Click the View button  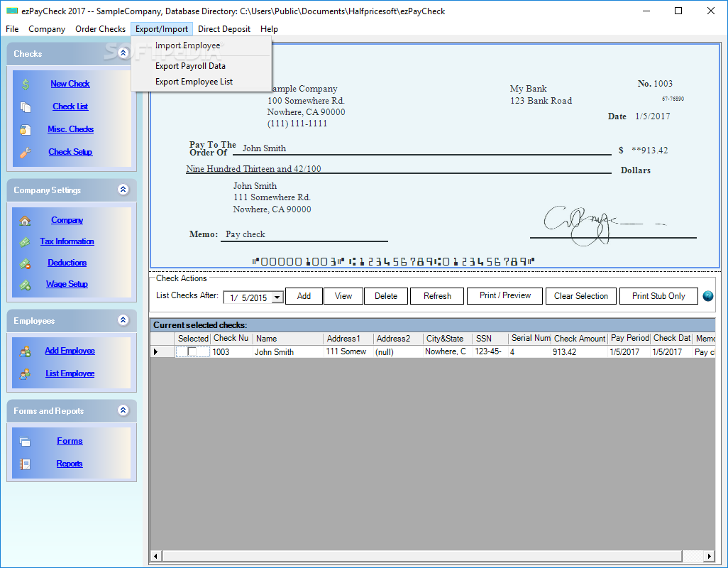point(343,296)
